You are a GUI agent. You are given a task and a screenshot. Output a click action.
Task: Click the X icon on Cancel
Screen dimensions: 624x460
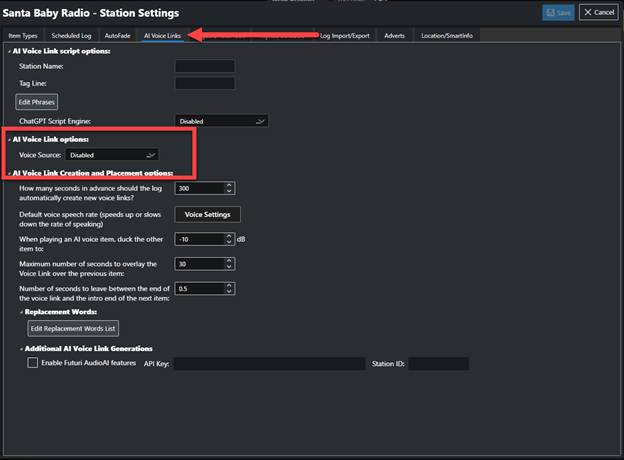pos(587,12)
